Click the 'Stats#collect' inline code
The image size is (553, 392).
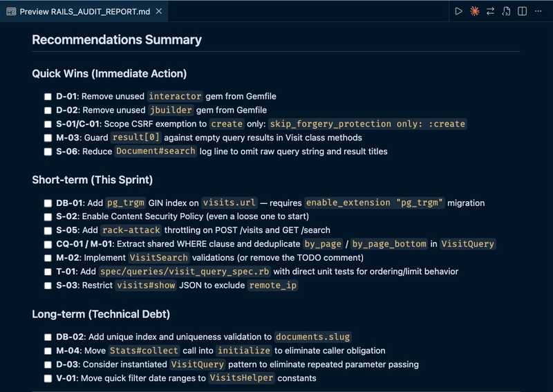[x=144, y=350]
